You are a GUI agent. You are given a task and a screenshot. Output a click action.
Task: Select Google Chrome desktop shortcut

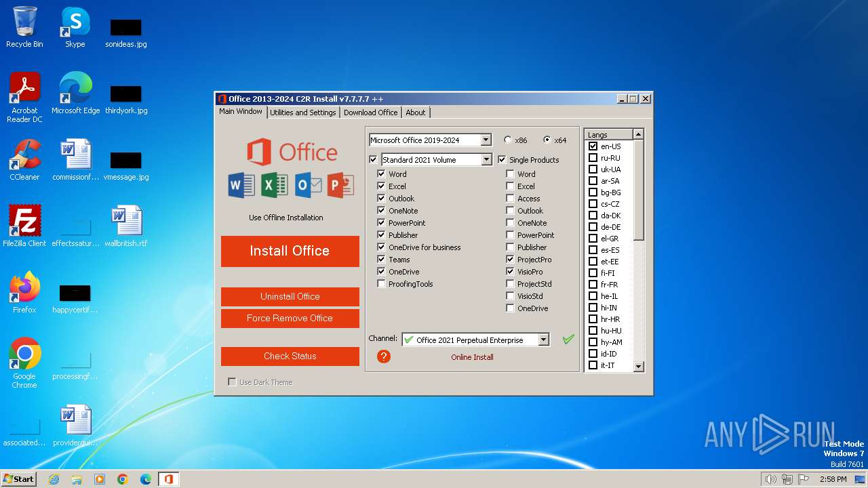[x=24, y=363]
